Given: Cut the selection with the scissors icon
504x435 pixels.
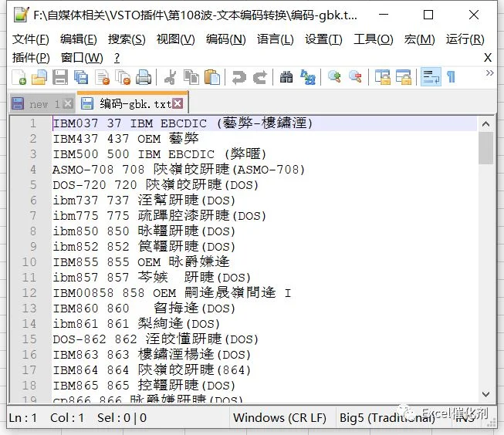Looking at the screenshot, I should (171, 77).
